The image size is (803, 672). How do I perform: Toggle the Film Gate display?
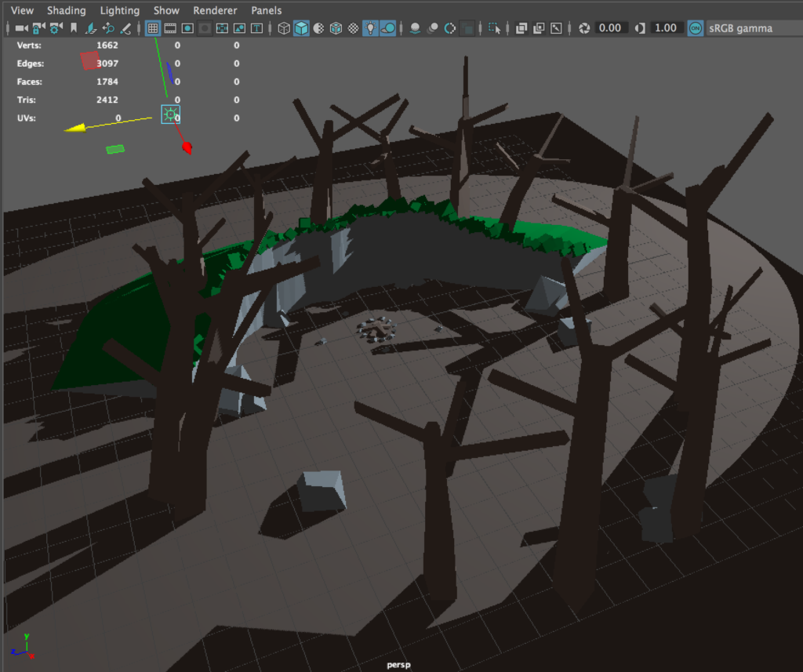[x=170, y=28]
